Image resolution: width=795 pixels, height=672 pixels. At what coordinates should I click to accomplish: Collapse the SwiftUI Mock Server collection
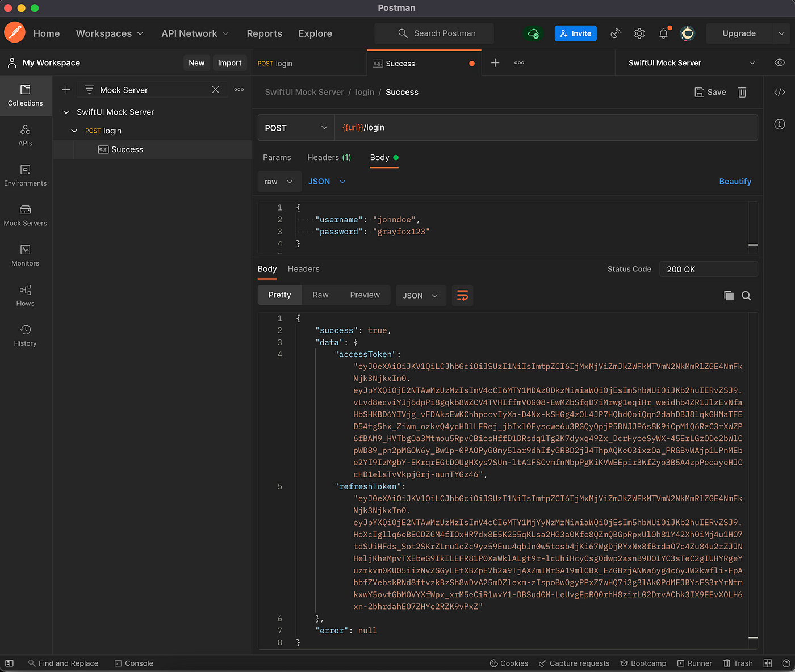[x=66, y=112]
